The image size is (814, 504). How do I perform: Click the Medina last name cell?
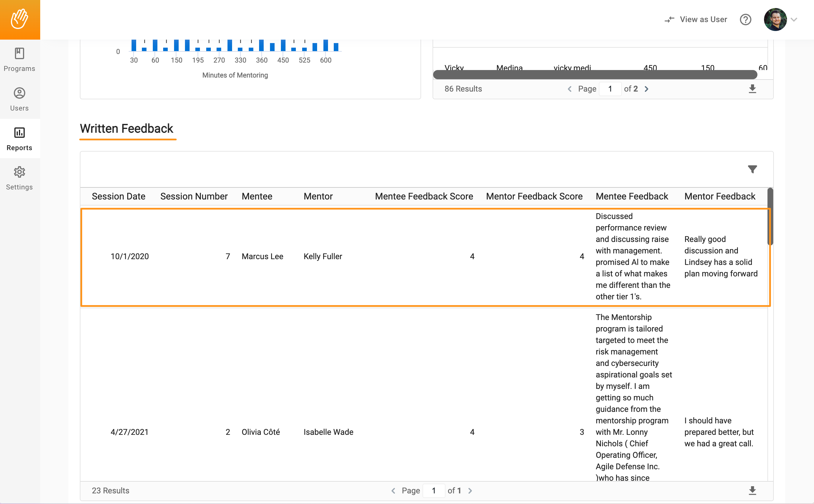tap(509, 67)
